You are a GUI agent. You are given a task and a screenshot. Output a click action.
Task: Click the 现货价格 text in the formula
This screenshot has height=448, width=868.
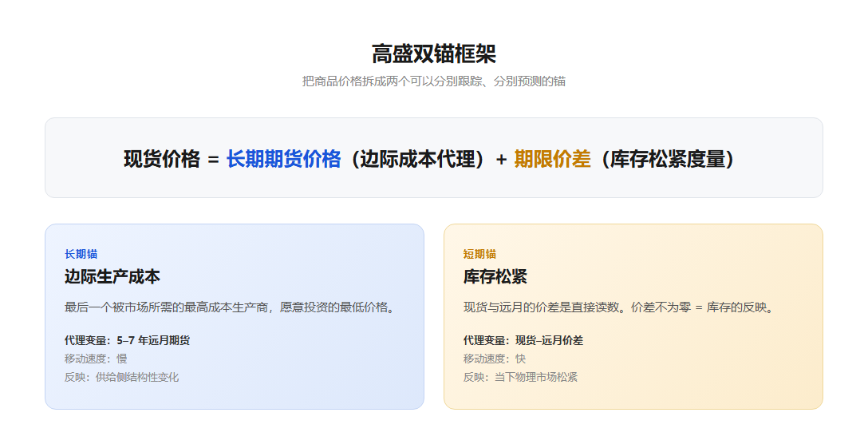[162, 159]
